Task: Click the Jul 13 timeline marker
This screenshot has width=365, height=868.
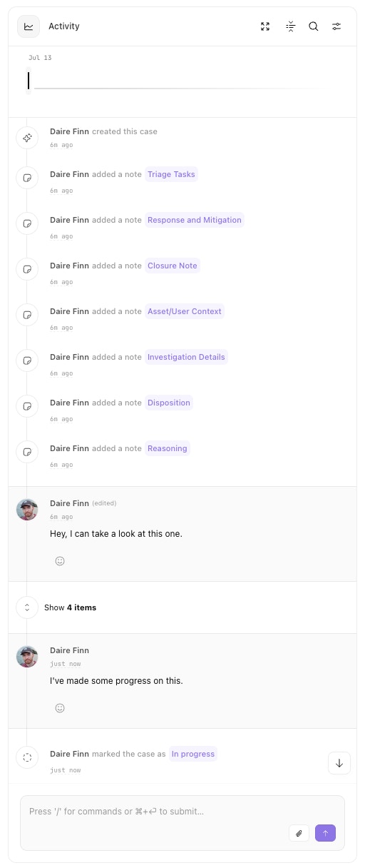Action: 29,81
